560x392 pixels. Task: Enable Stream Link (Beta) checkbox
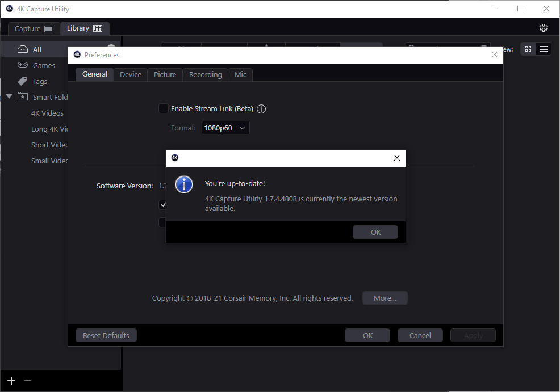163,108
